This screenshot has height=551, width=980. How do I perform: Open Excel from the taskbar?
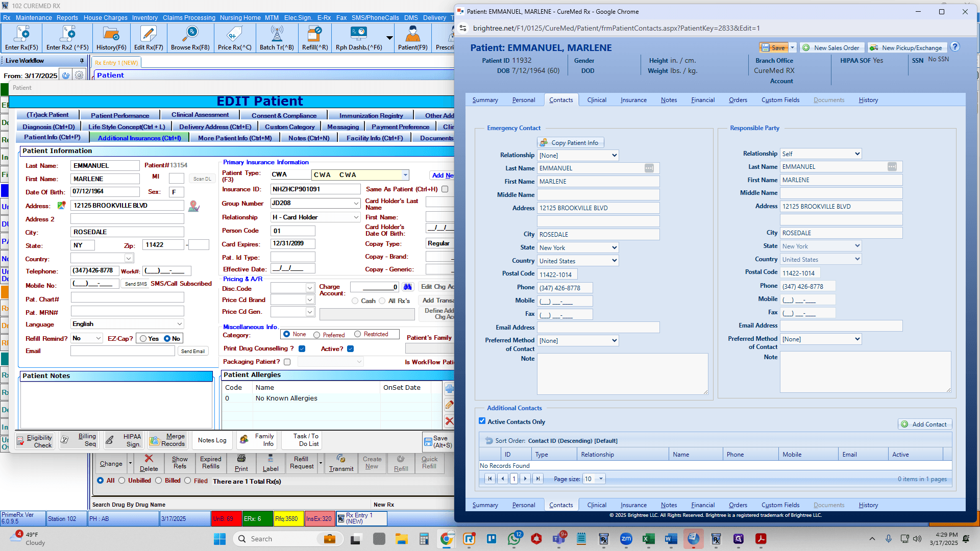coord(648,539)
